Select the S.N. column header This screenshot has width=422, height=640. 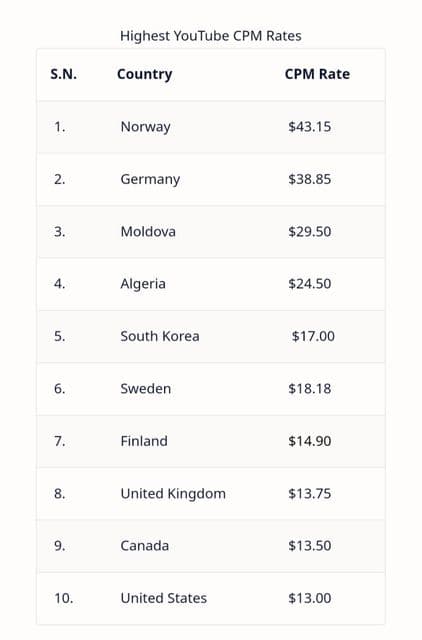(x=63, y=74)
